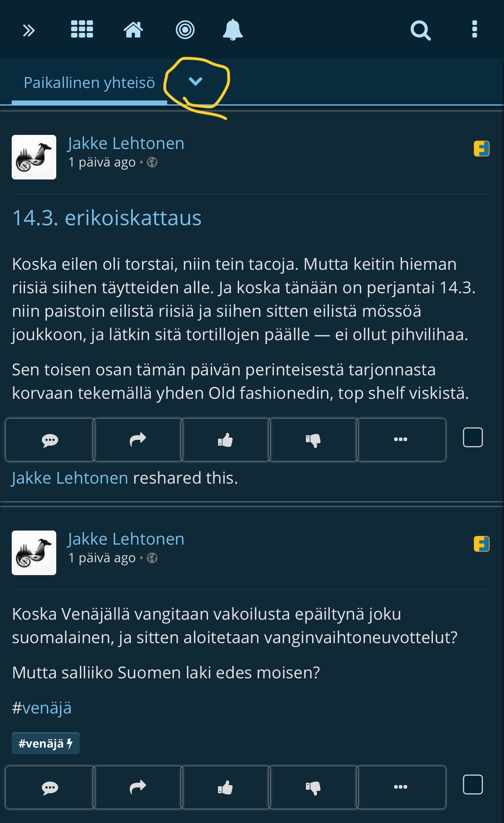
Task: Open the vertical three-dot overflow menu
Action: click(x=474, y=29)
